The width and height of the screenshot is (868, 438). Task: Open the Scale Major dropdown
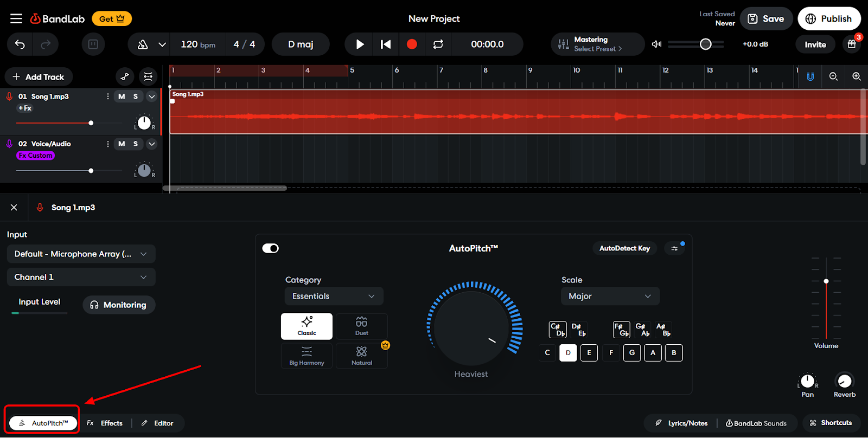[x=610, y=296]
